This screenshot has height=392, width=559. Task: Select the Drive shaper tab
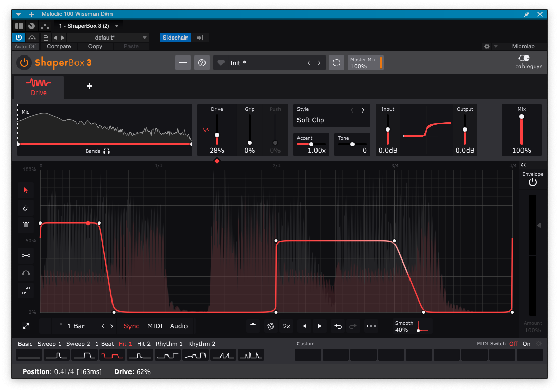[39, 87]
